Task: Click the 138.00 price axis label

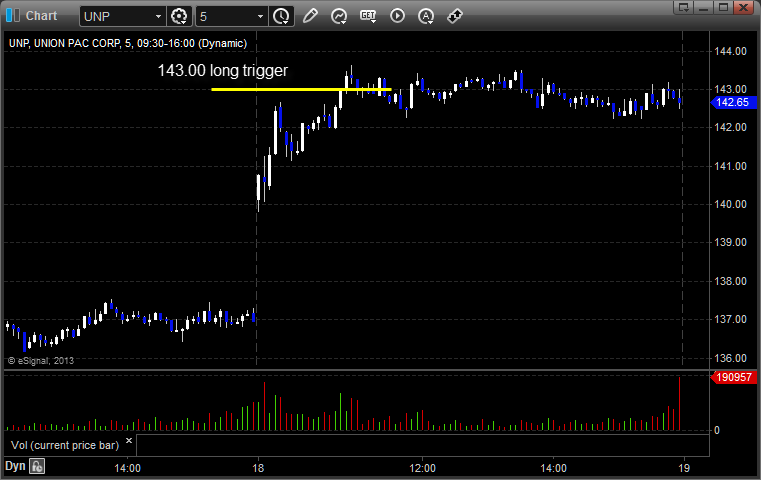Action: (x=730, y=281)
